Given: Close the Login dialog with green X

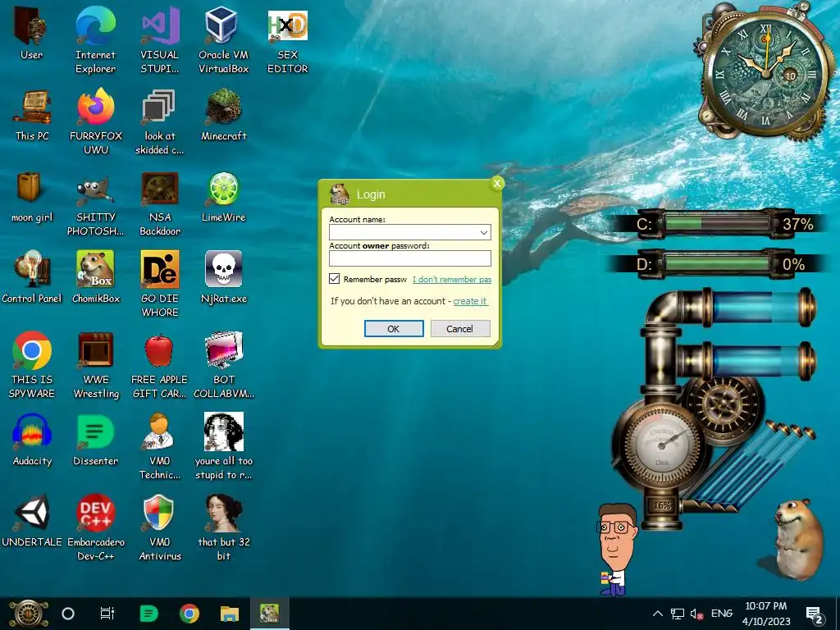Looking at the screenshot, I should tap(496, 183).
